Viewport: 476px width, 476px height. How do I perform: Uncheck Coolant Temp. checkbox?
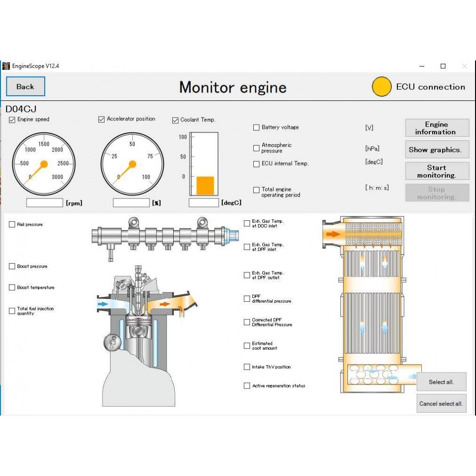[175, 120]
